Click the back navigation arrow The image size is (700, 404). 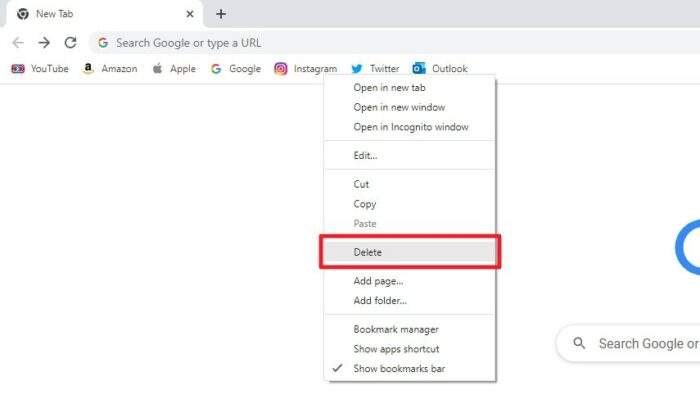[18, 43]
